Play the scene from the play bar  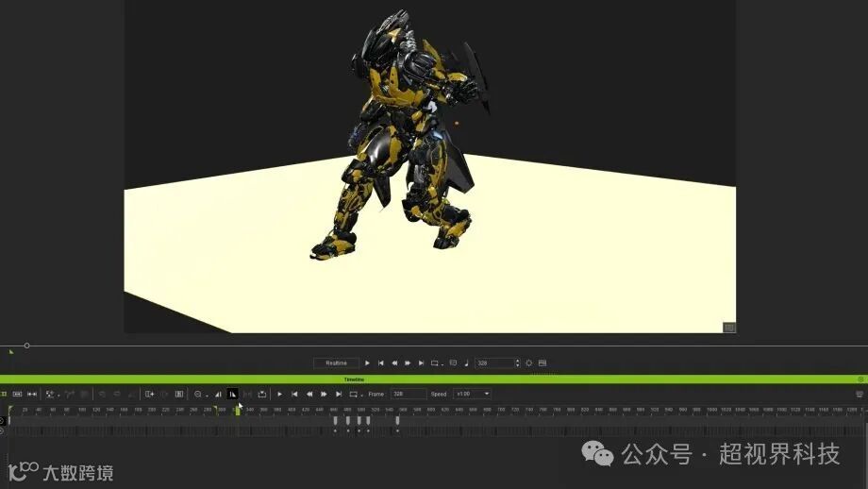point(367,363)
